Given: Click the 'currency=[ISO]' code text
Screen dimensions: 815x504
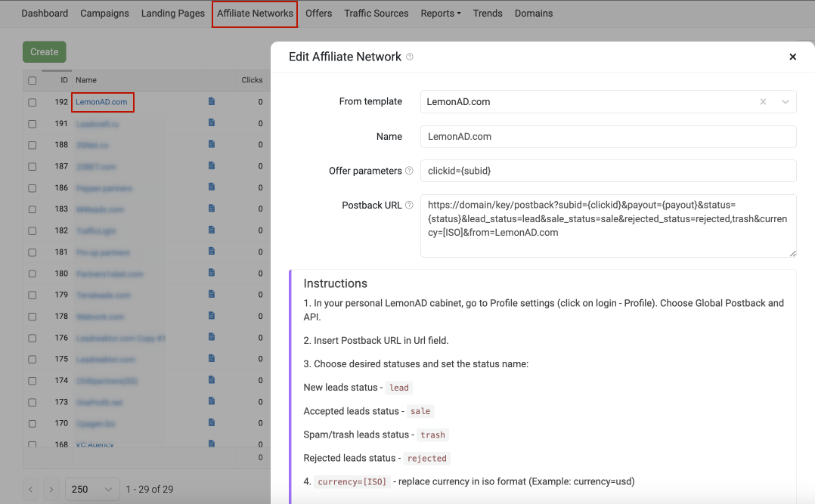Looking at the screenshot, I should point(352,481).
